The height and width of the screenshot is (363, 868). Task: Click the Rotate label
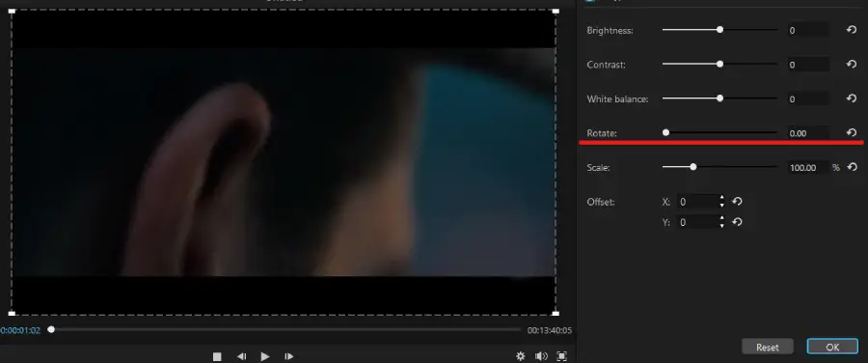tap(601, 133)
